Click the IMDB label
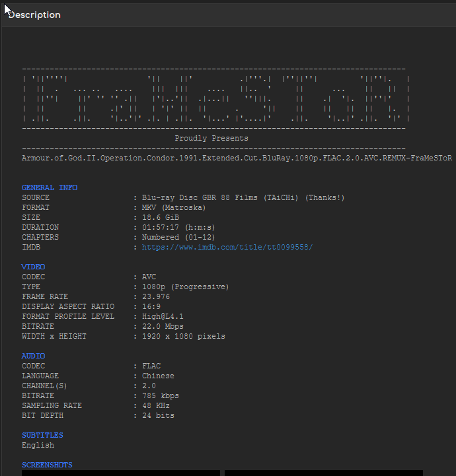Viewport: 456px width, 476px height. (31, 247)
